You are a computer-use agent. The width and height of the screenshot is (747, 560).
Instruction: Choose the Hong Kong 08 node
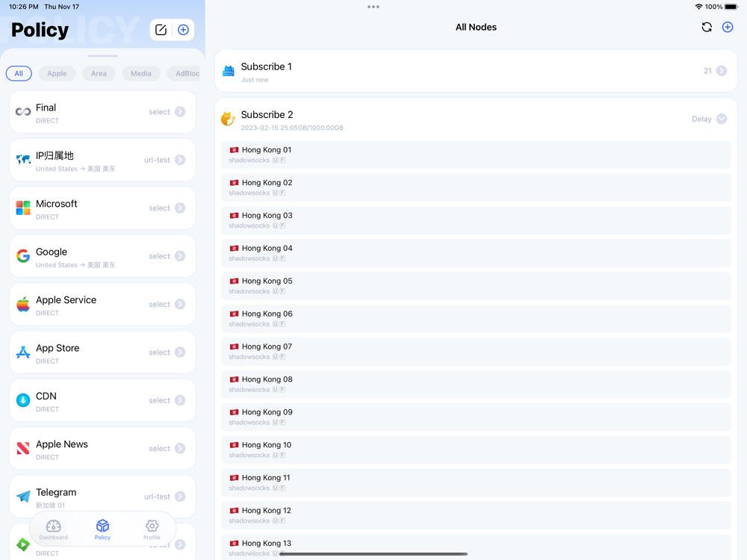(475, 384)
